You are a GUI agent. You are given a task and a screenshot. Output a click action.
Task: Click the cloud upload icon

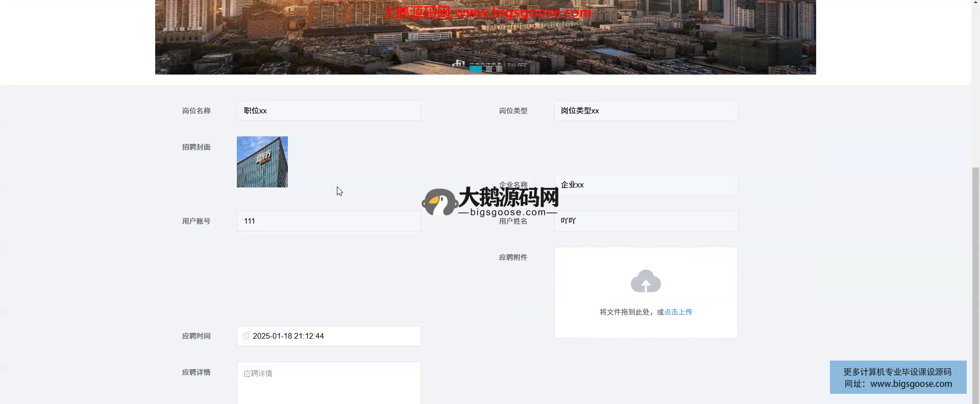click(646, 281)
